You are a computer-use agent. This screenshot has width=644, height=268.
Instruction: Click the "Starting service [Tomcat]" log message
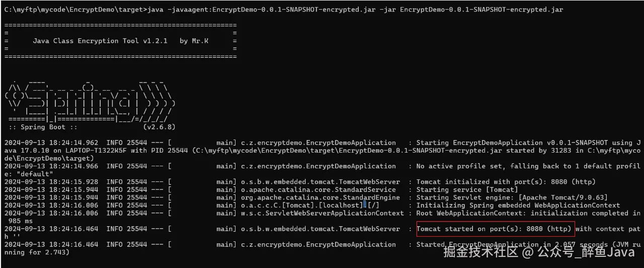coord(466,190)
